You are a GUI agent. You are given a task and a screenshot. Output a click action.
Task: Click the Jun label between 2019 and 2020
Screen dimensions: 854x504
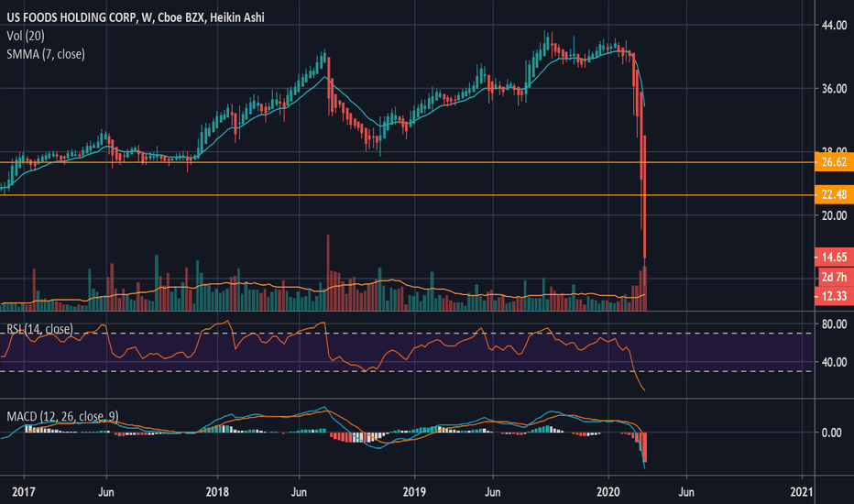492,492
